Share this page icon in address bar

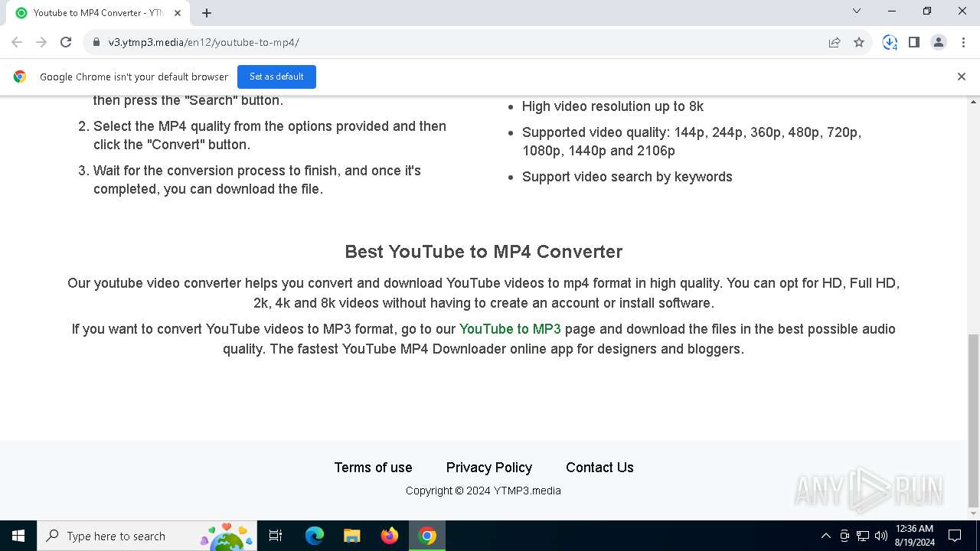(835, 42)
